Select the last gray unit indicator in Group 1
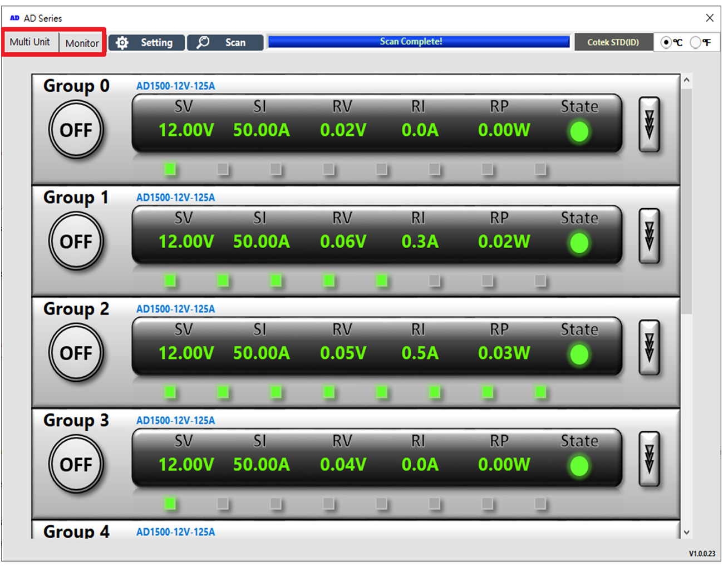The height and width of the screenshot is (566, 728). 540,280
